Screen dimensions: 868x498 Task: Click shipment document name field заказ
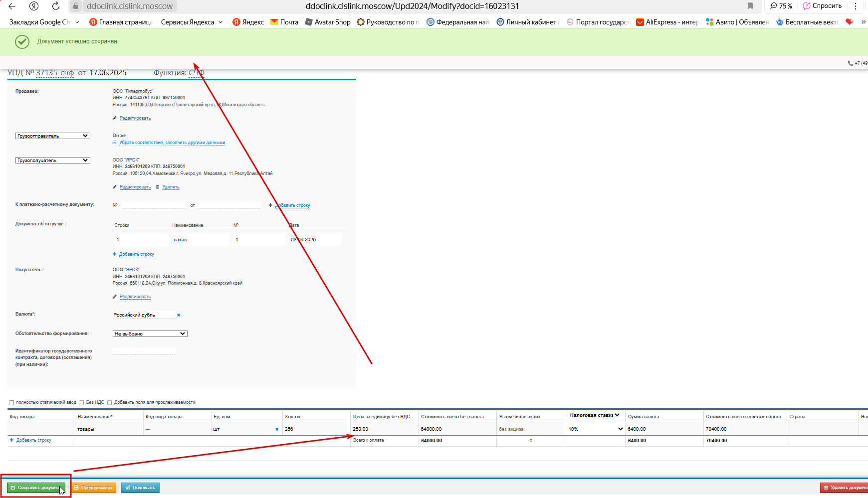click(201, 240)
